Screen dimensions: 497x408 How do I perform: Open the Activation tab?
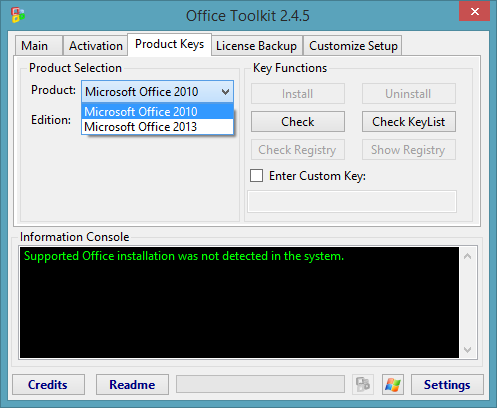point(96,46)
